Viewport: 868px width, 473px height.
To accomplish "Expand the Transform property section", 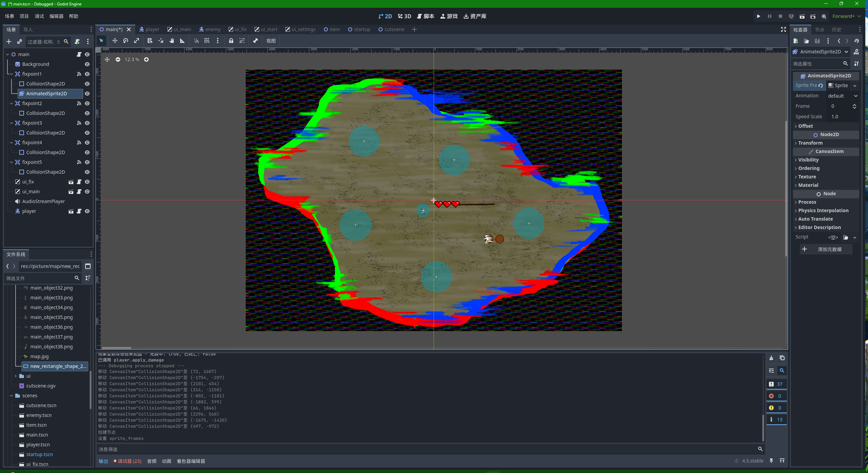I will (x=810, y=143).
